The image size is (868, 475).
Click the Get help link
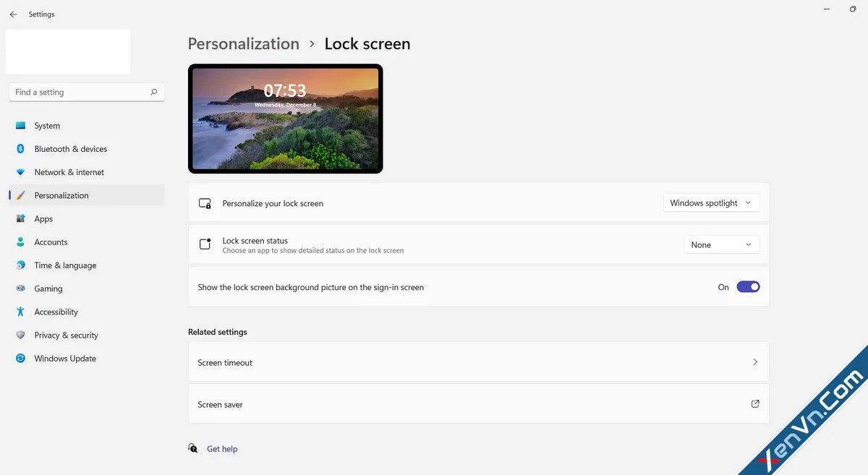pyautogui.click(x=222, y=448)
